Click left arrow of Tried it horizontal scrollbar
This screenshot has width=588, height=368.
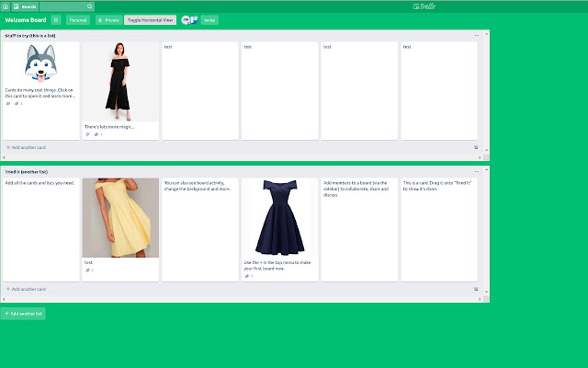tap(4, 299)
